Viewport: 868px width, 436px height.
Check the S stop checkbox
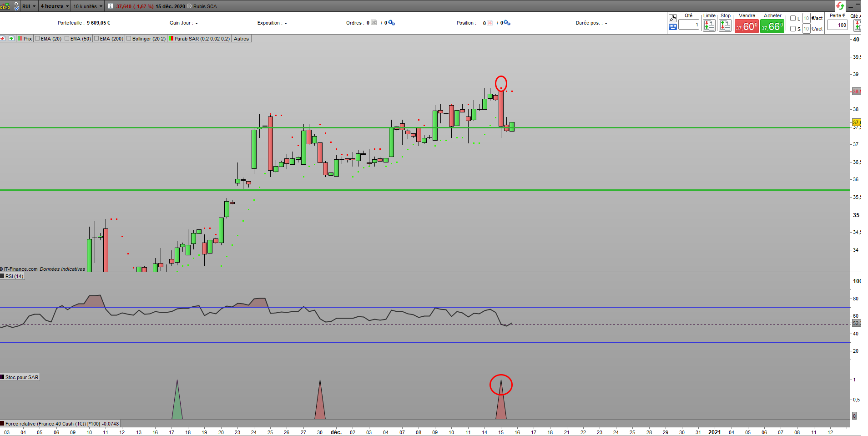(793, 29)
